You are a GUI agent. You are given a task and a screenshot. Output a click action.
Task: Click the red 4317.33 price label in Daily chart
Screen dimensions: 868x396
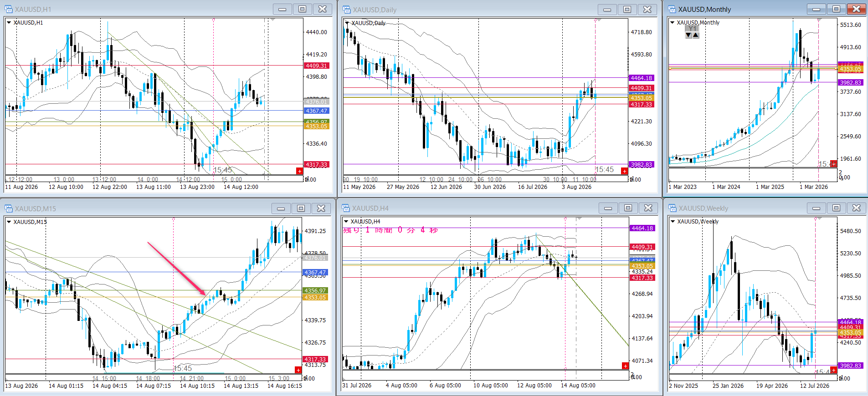tap(641, 104)
